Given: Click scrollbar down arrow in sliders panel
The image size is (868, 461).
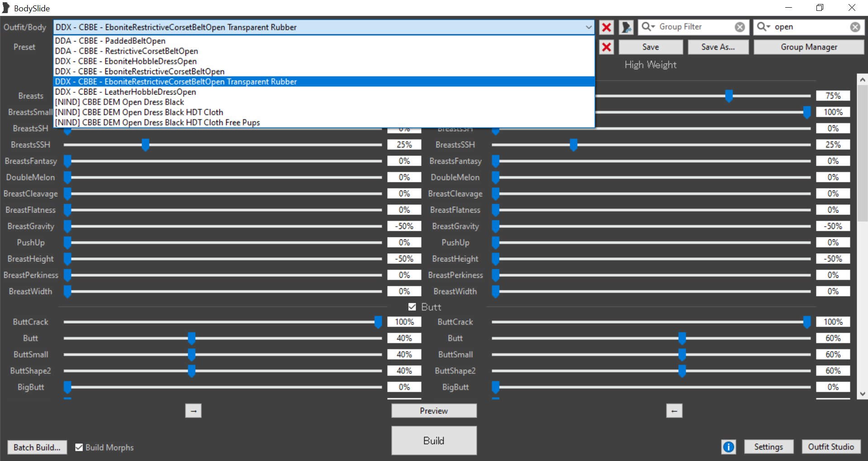Looking at the screenshot, I should 863,394.
